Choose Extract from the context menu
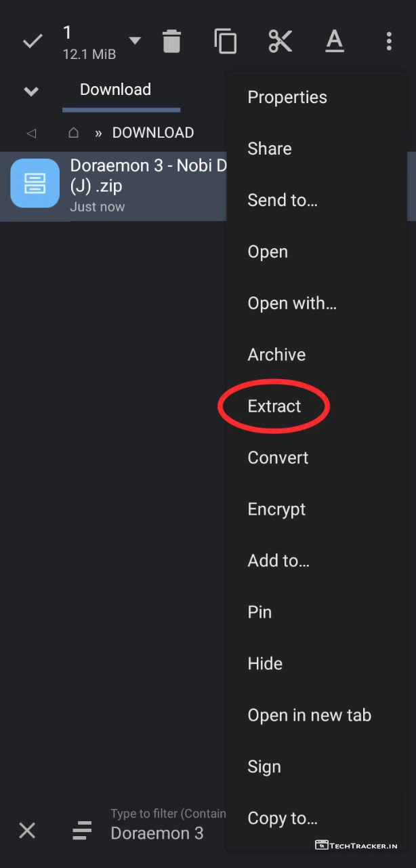The image size is (416, 868). coord(274,406)
